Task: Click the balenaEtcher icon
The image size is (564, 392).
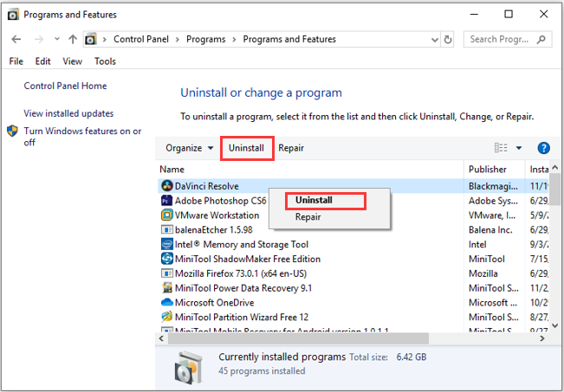Action: tap(166, 230)
